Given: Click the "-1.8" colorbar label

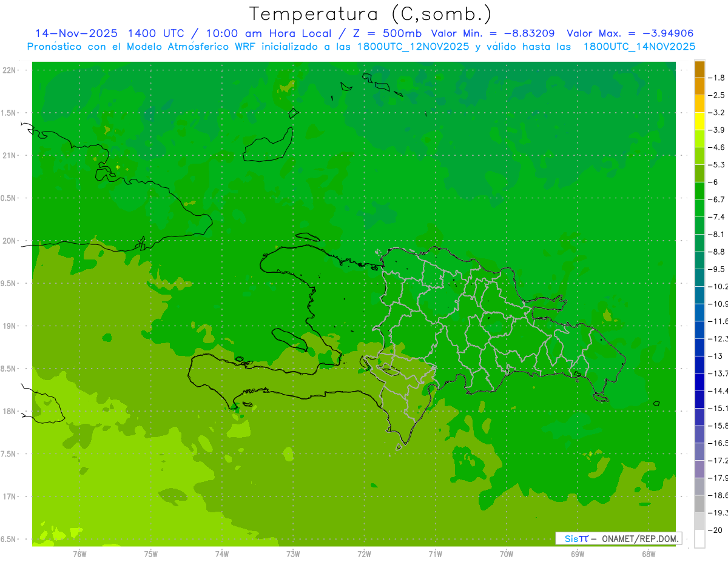Looking at the screenshot, I should click(717, 78).
